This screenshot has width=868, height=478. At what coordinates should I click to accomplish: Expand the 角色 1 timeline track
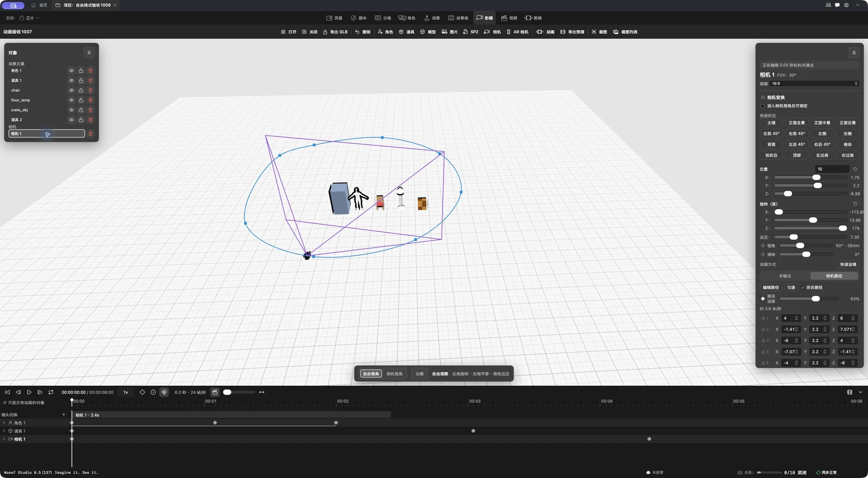click(x=4, y=423)
